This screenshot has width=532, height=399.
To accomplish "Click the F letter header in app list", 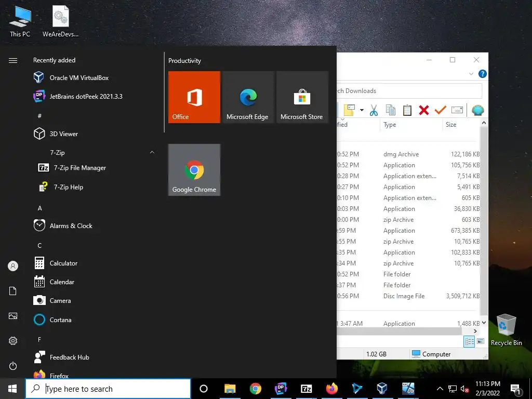I will pos(39,339).
